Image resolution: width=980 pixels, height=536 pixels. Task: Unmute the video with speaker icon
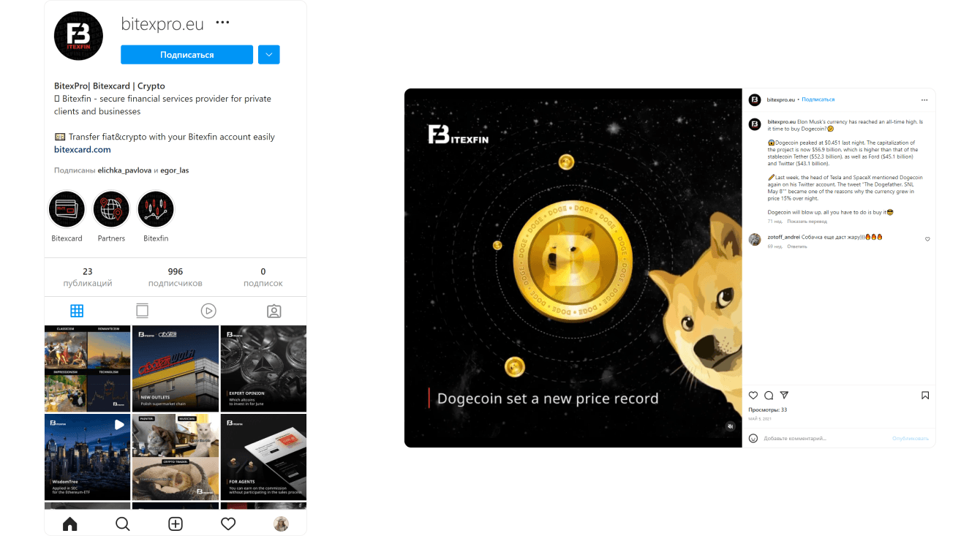tap(730, 426)
